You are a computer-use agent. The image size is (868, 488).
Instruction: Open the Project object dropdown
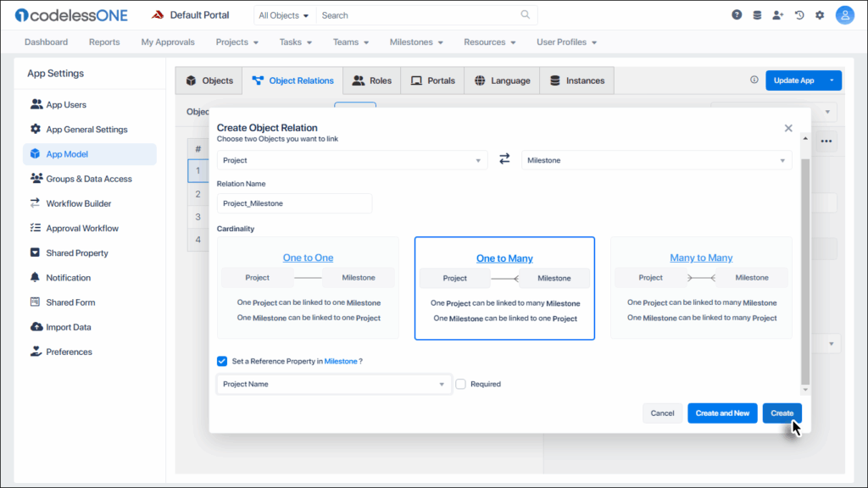pyautogui.click(x=352, y=160)
